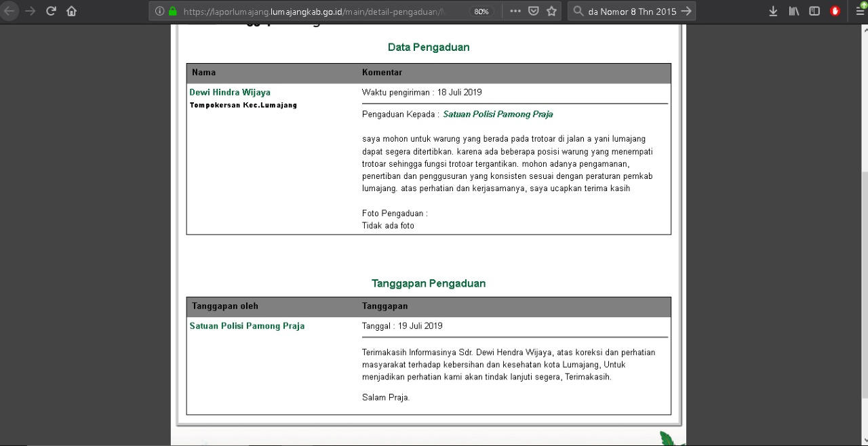Click Satuan Polisi Pamong Praja responder name
868x446 pixels.
(x=247, y=326)
